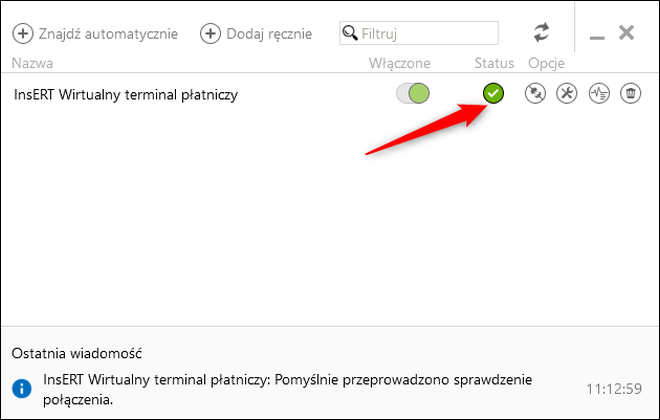
Task: Click the Nazwa column header
Action: point(32,63)
